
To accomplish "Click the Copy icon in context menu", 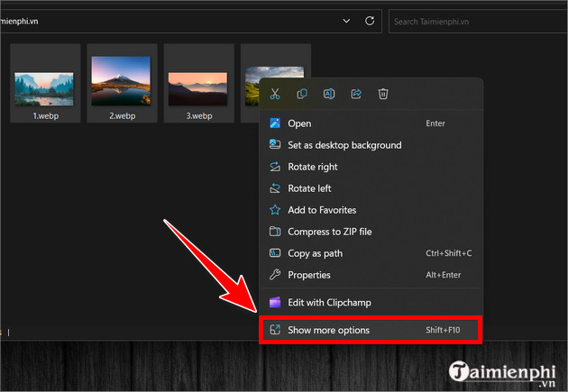I will click(302, 94).
